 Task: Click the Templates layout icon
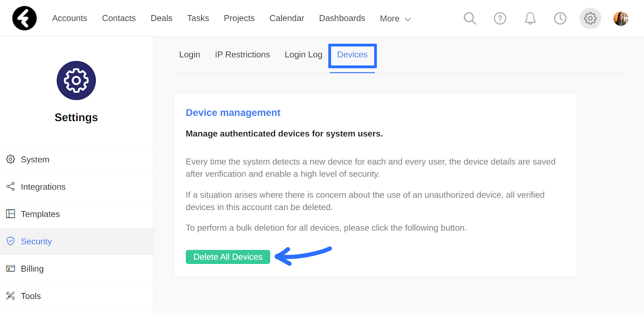(x=10, y=214)
